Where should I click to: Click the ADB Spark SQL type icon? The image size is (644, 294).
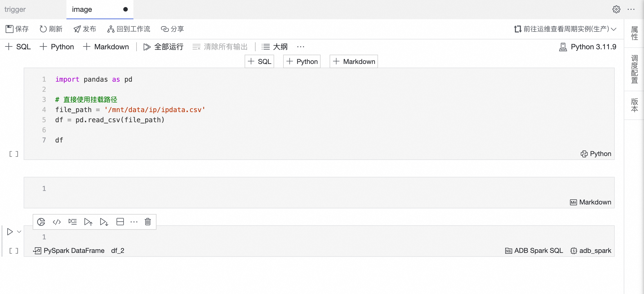point(509,251)
